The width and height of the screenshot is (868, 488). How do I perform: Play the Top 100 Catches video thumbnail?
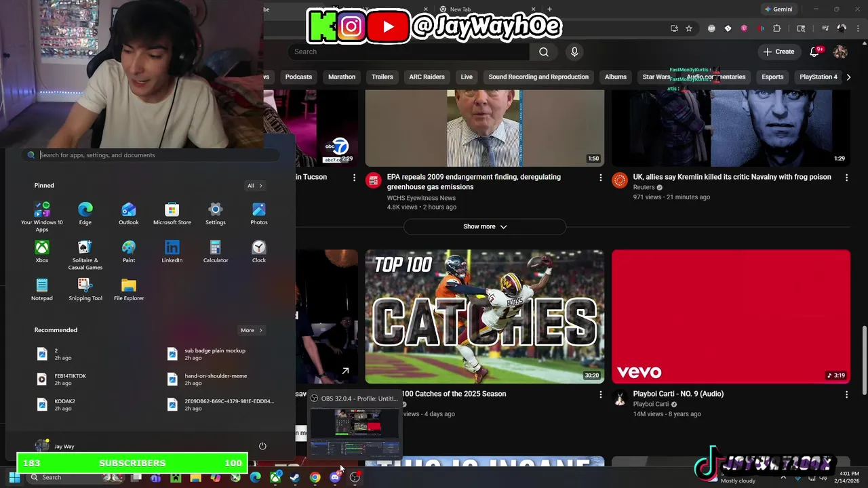click(485, 317)
